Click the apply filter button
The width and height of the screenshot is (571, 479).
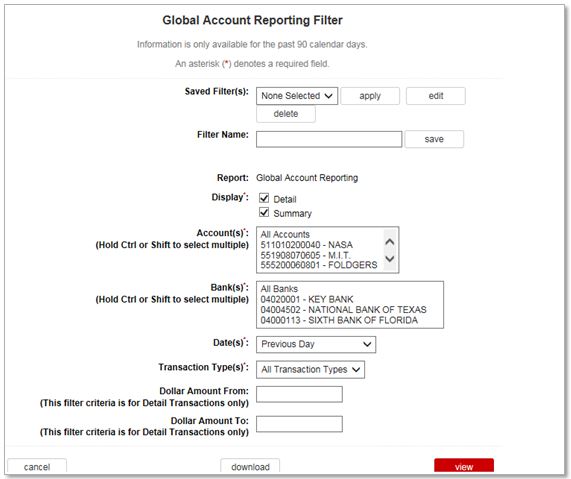click(370, 96)
